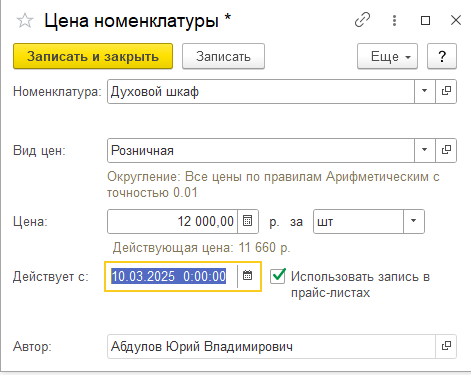
Task: Click the Автор field Абдулов Юрий Владимирович
Action: click(x=271, y=347)
